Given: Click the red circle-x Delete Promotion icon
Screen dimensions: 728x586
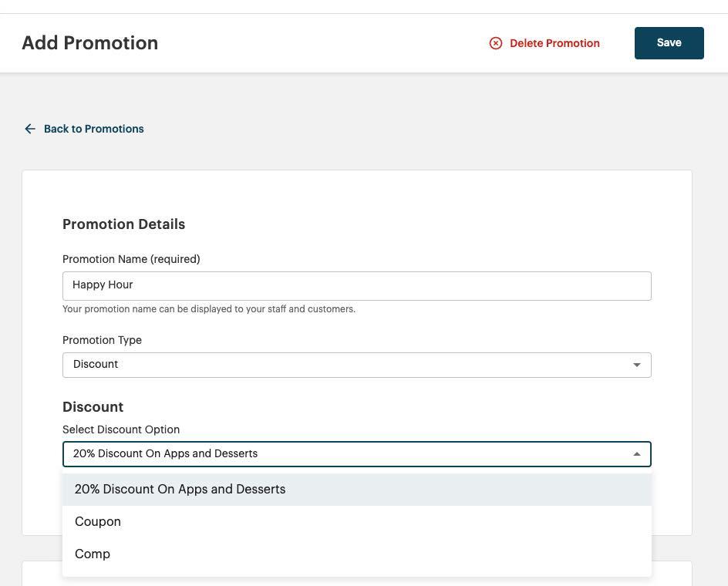Looking at the screenshot, I should (x=496, y=43).
